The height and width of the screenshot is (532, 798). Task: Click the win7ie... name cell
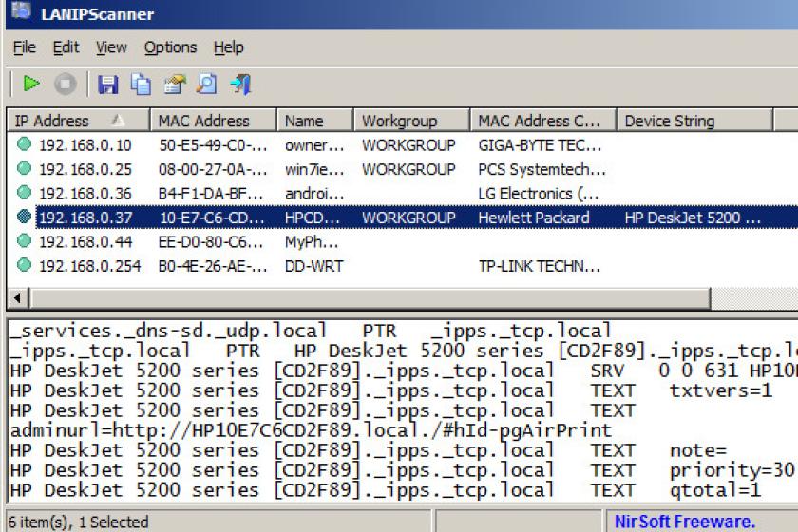(x=314, y=169)
